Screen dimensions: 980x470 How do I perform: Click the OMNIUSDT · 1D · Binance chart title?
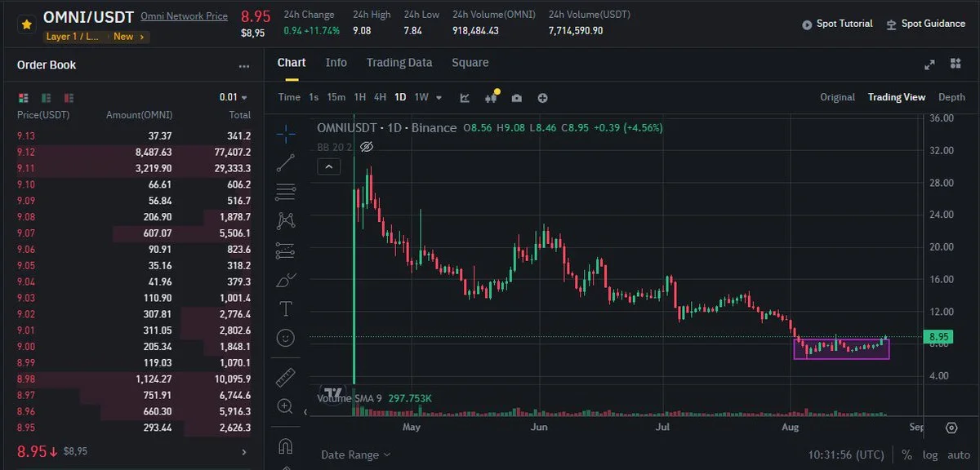tap(387, 128)
